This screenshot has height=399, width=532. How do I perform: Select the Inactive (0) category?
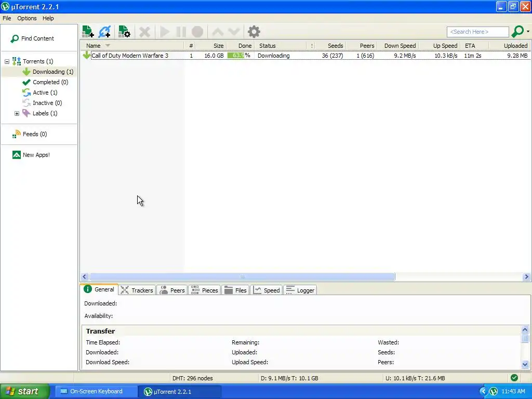pyautogui.click(x=42, y=103)
